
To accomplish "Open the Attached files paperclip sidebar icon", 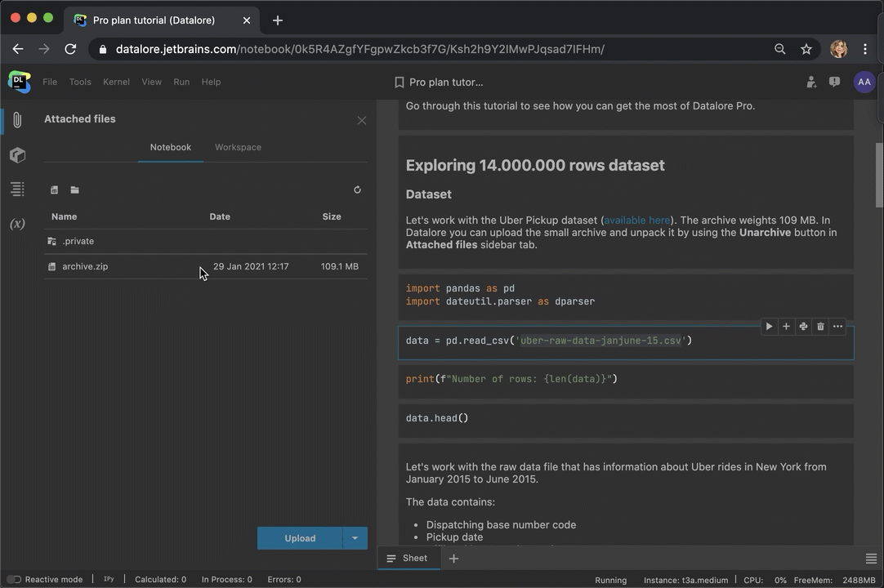I will tap(17, 119).
